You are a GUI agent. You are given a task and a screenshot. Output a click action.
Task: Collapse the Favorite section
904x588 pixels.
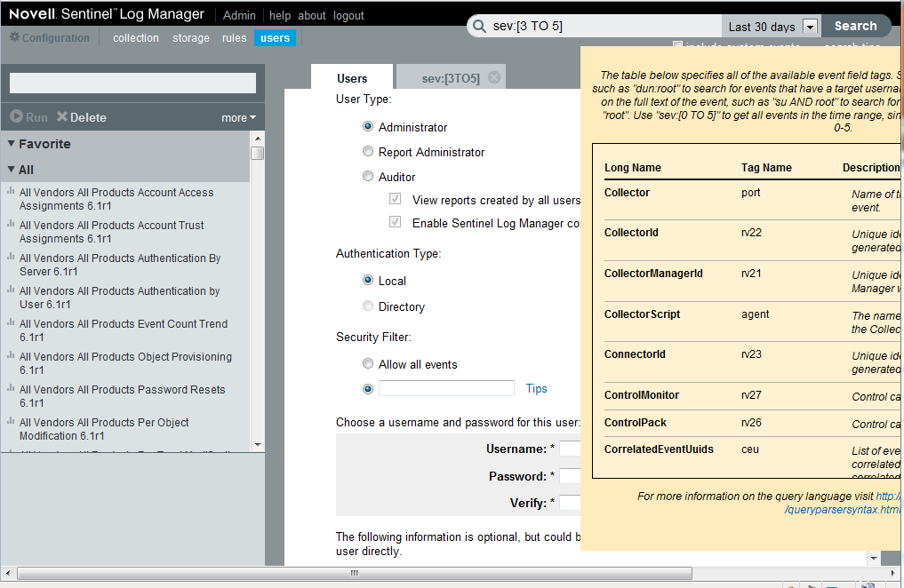click(11, 143)
